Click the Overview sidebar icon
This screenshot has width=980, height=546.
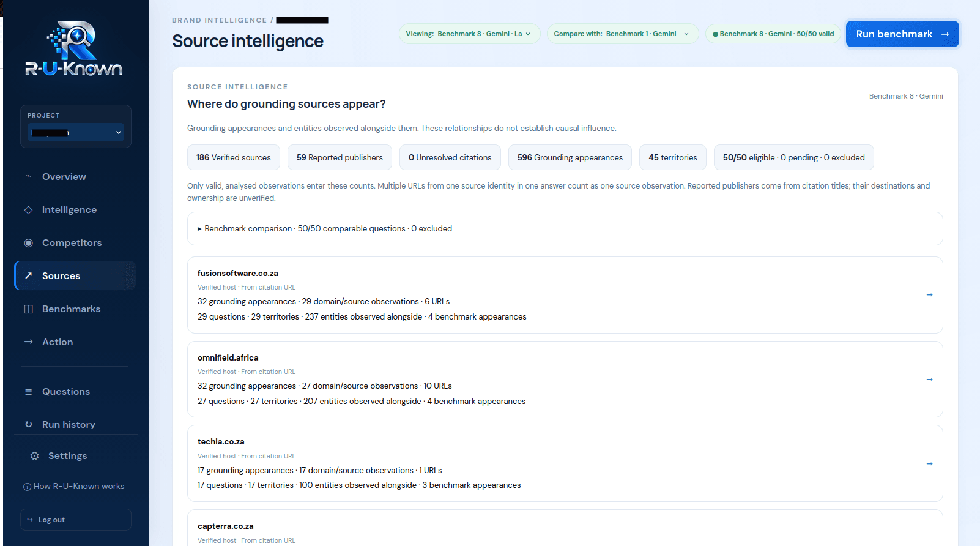point(28,176)
